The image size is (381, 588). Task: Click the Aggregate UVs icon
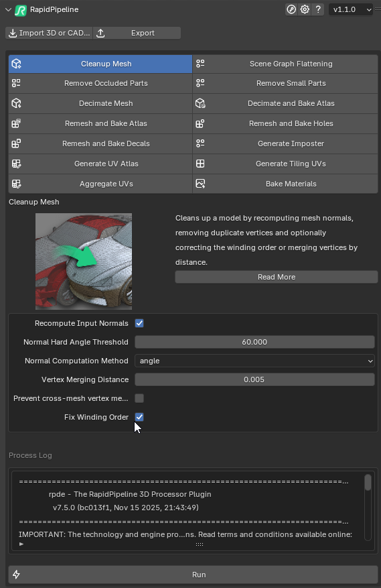pos(16,184)
